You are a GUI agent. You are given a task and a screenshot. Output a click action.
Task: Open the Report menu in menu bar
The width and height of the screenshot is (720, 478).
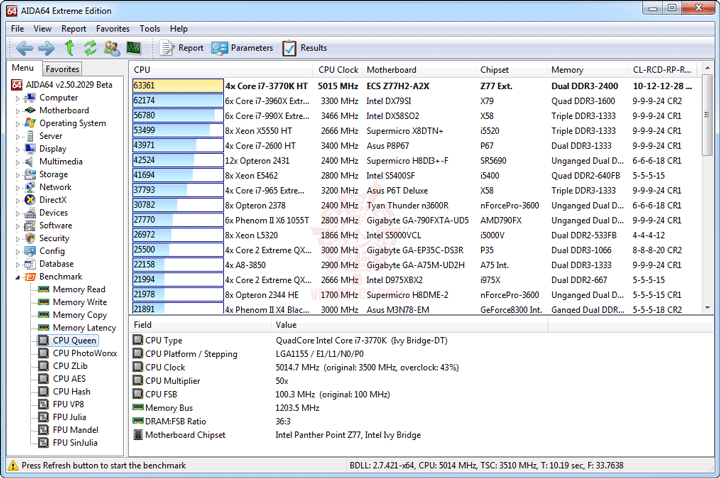click(x=73, y=28)
